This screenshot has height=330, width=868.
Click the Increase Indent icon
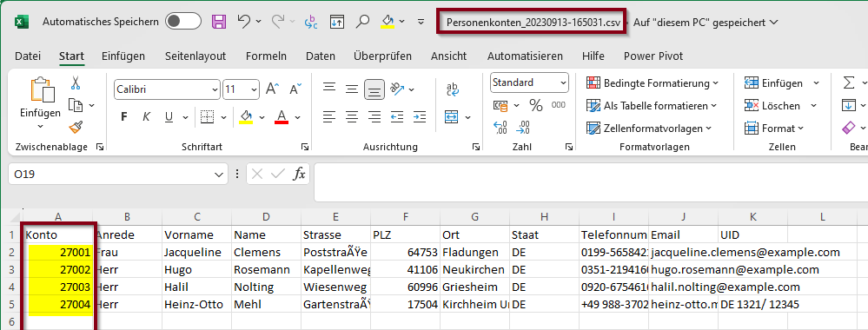pyautogui.click(x=421, y=117)
